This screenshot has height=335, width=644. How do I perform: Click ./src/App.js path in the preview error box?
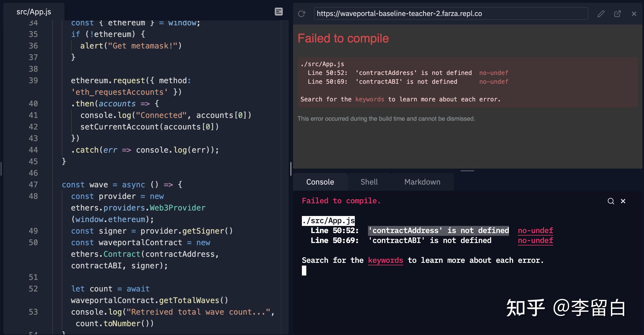click(322, 64)
